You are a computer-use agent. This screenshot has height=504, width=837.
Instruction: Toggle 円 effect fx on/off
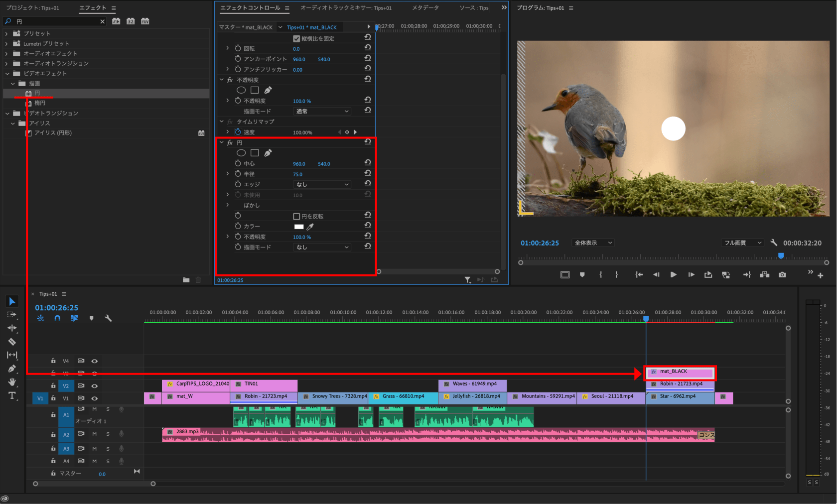click(230, 142)
